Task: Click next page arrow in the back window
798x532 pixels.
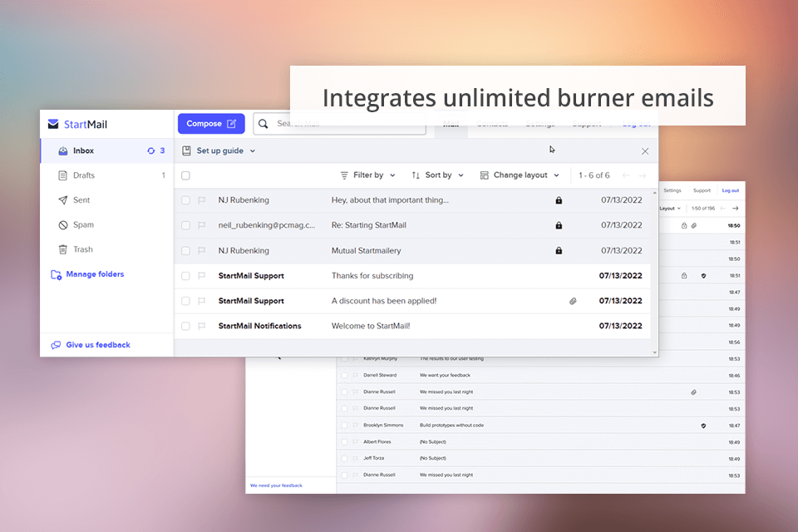Action: 736,208
